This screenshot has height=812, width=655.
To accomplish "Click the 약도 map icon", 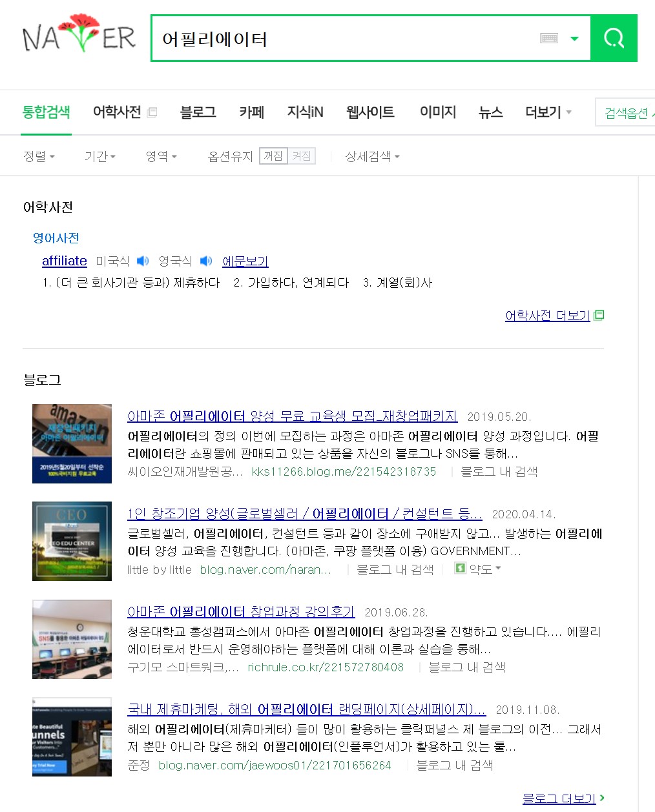I will tap(460, 568).
